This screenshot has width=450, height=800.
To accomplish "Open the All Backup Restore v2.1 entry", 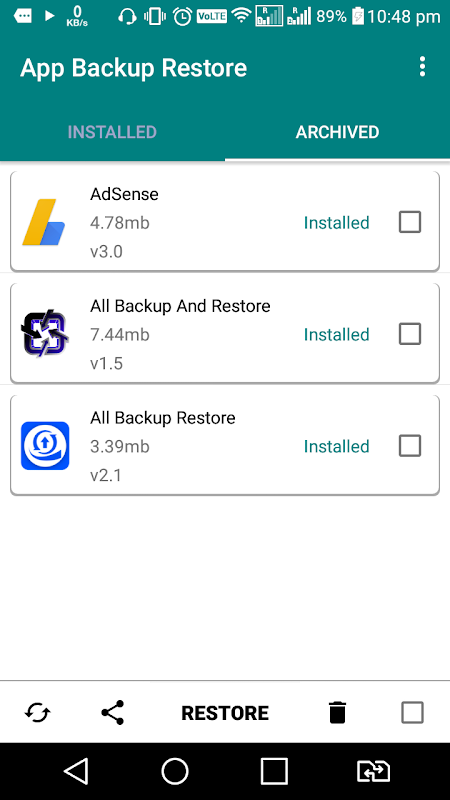I will coord(225,445).
